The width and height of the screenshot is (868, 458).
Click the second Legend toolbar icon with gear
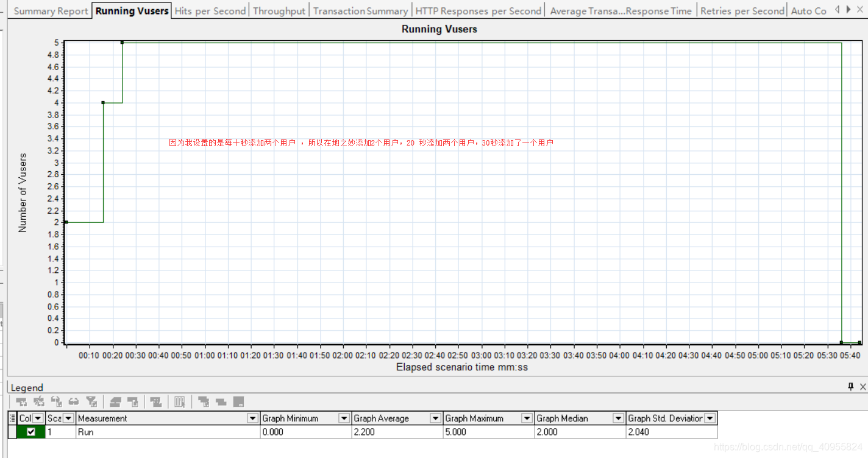pos(39,402)
